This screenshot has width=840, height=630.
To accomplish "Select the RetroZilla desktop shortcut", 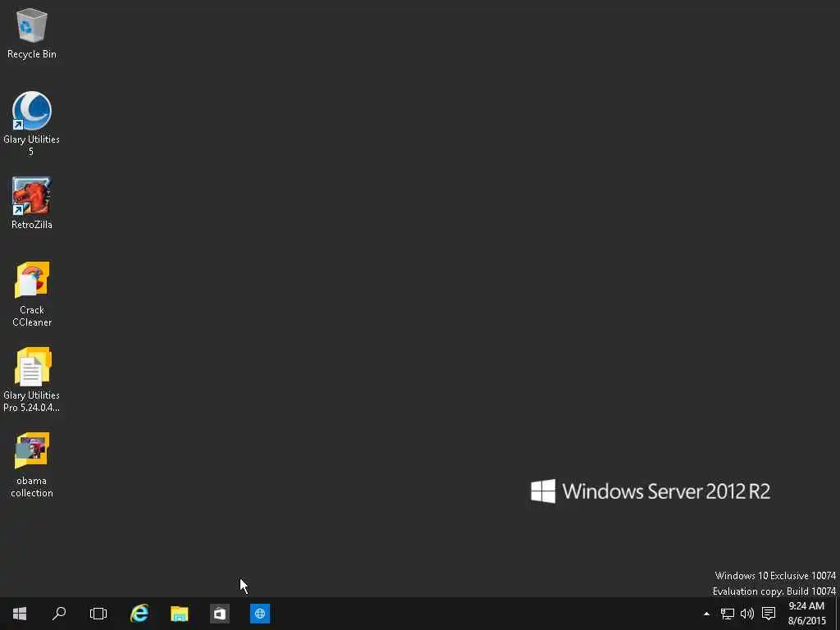I will tap(32, 203).
